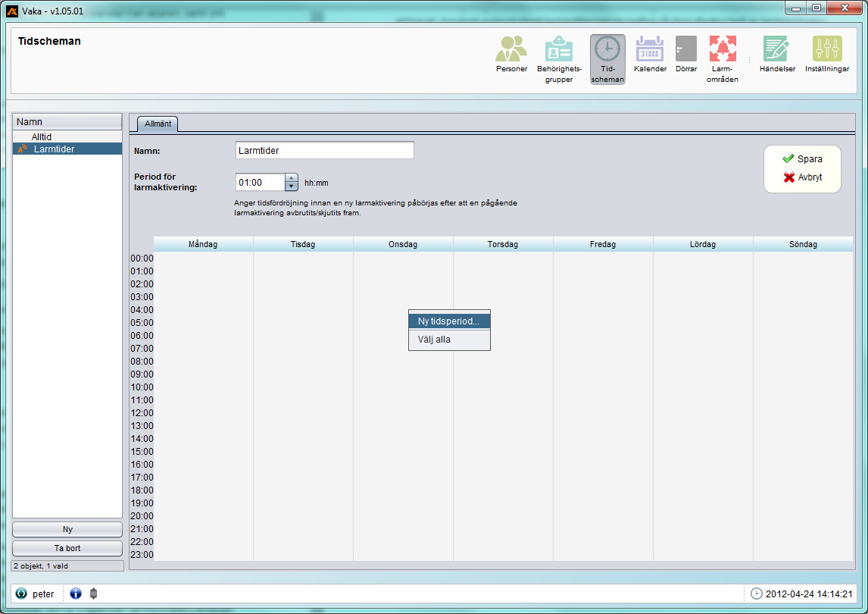Select Alltid in the schedule list

pos(67,137)
